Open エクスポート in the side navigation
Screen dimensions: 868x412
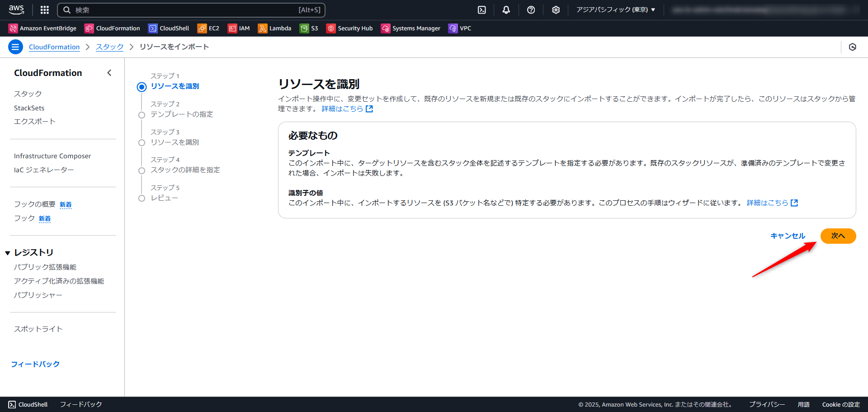click(35, 122)
